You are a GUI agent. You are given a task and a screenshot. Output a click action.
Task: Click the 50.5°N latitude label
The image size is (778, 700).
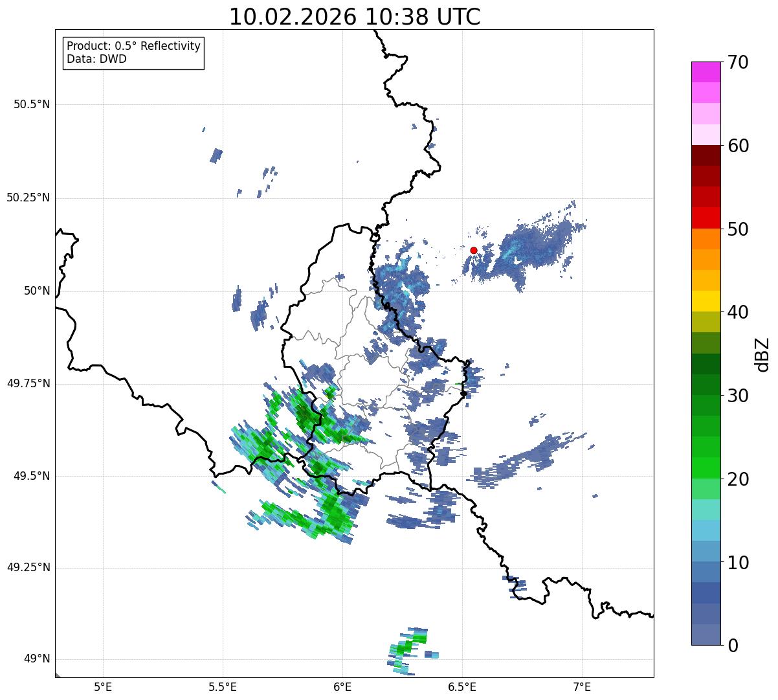(31, 104)
